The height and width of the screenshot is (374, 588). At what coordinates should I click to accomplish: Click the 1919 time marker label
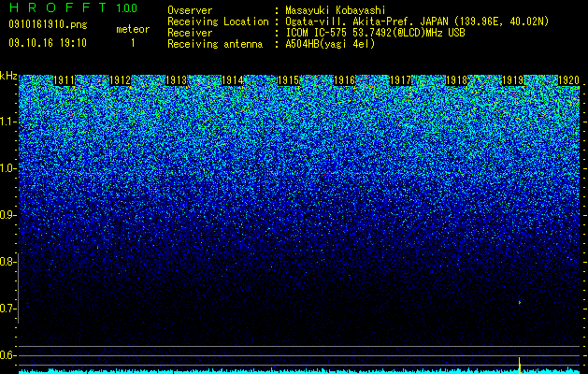click(512, 80)
